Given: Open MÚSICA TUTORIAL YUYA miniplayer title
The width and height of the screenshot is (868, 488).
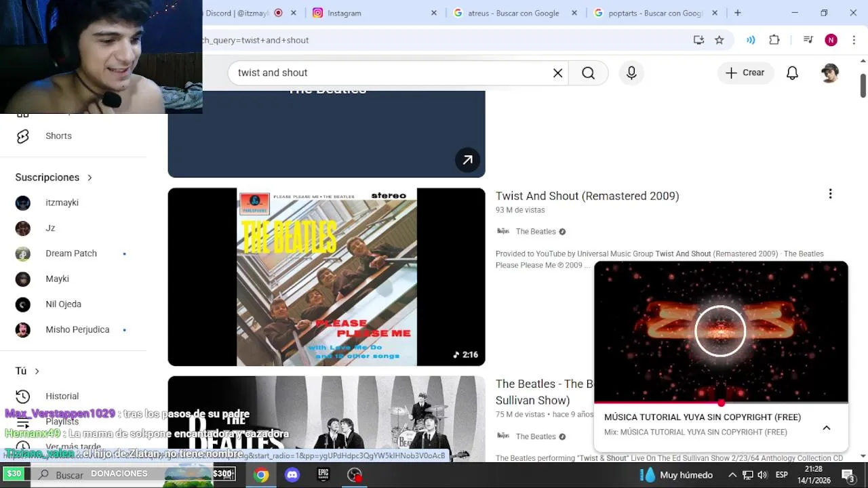Looking at the screenshot, I should (x=703, y=418).
